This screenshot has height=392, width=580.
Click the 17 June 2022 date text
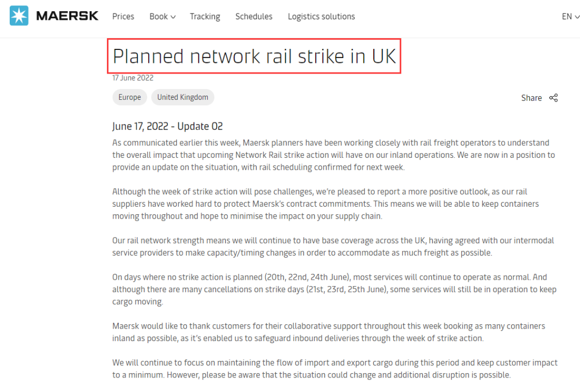pos(133,78)
